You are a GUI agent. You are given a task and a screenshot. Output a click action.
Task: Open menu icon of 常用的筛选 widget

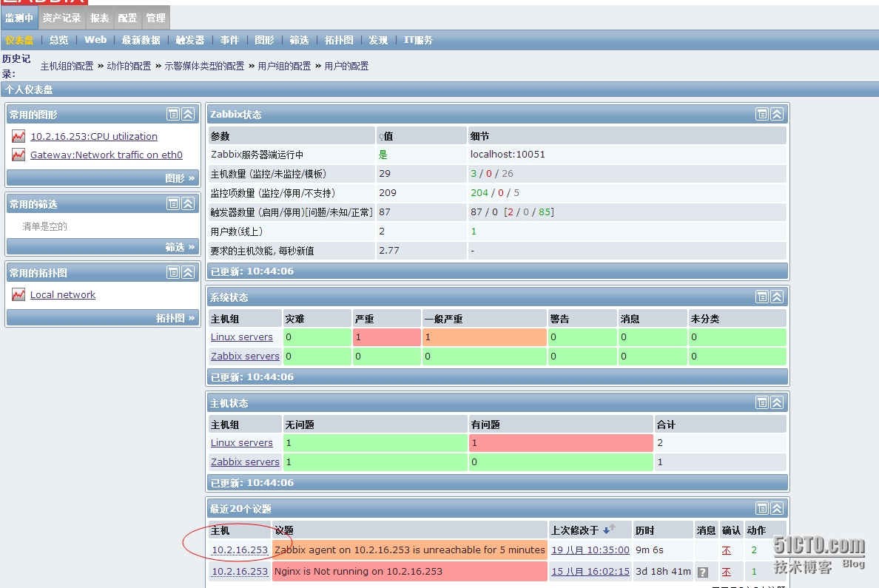(173, 203)
